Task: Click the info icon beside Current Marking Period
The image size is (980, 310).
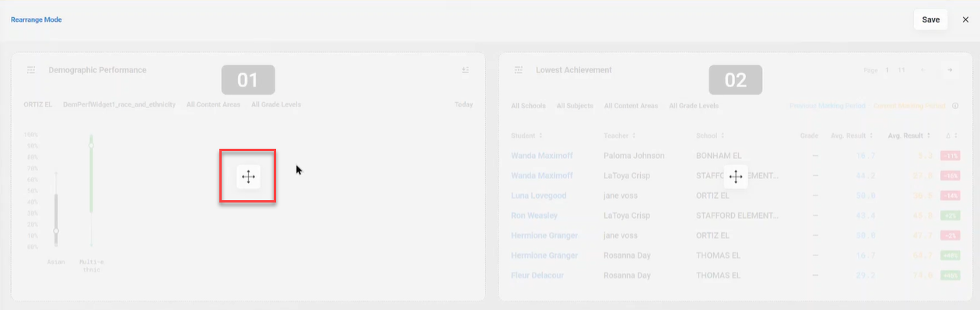Action: click(955, 105)
